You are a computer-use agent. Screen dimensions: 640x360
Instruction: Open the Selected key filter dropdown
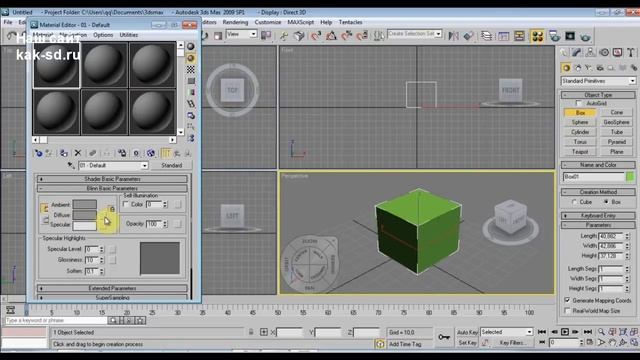pos(507,332)
